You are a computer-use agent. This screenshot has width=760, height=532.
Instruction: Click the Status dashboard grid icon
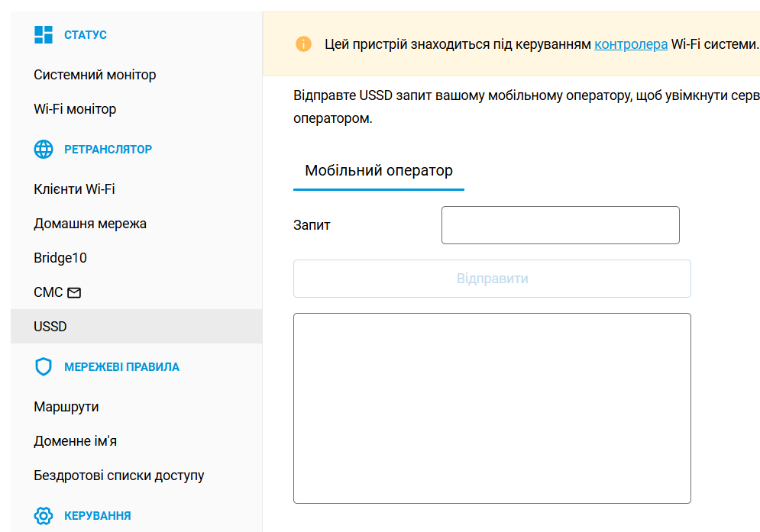44,34
